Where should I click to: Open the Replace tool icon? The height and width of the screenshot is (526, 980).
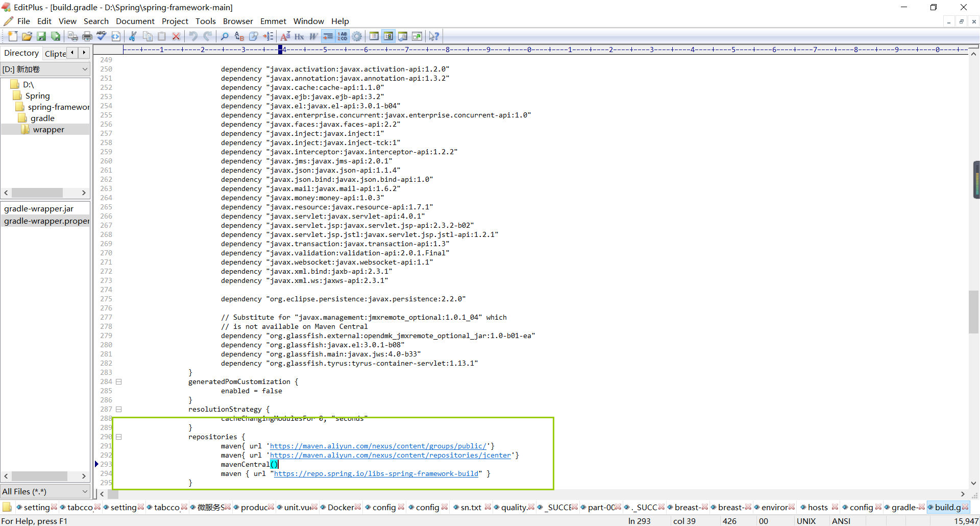click(x=239, y=36)
